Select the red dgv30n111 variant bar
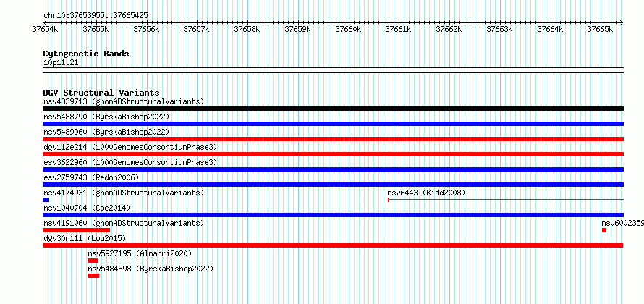Image resolution: width=644 pixels, height=304 pixels. pos(333,245)
